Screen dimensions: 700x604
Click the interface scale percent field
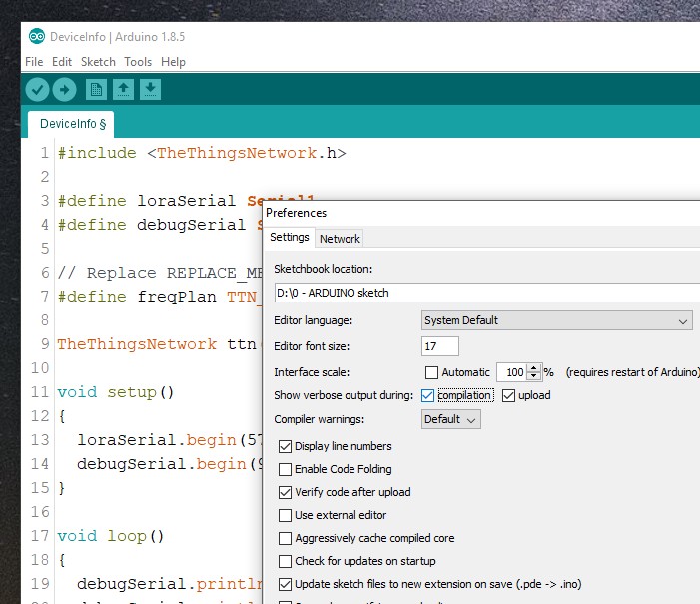511,372
